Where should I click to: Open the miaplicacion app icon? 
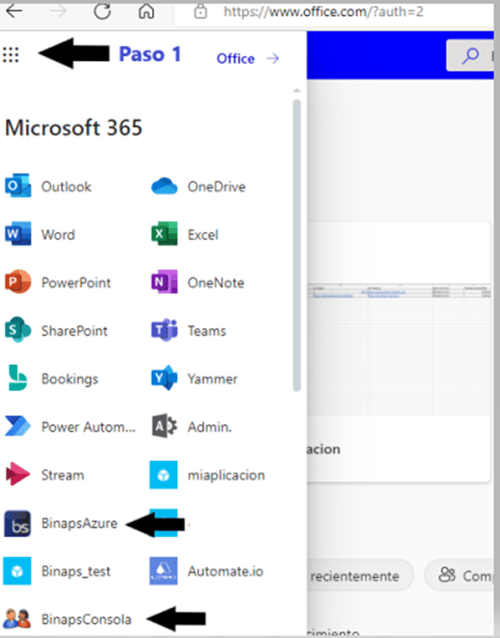tap(164, 474)
